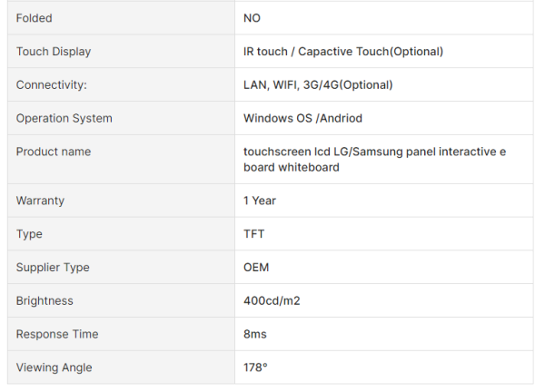Select the '1 Year' warranty value
The height and width of the screenshot is (392, 545).
pyautogui.click(x=260, y=201)
